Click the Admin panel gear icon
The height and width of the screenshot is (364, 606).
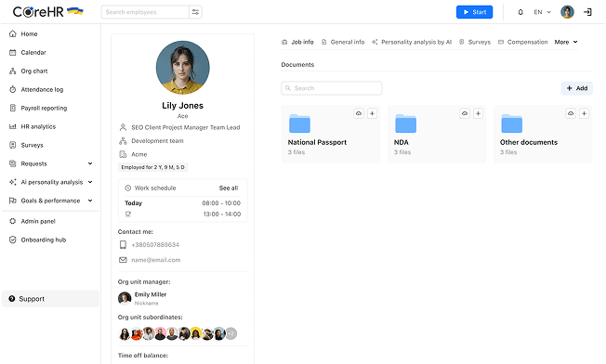(13, 221)
